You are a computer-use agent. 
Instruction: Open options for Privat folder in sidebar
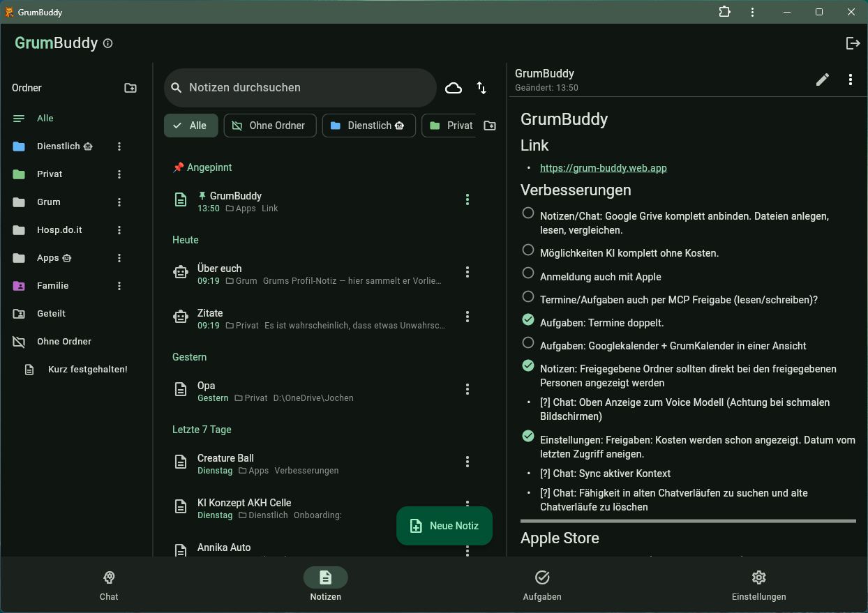point(119,174)
